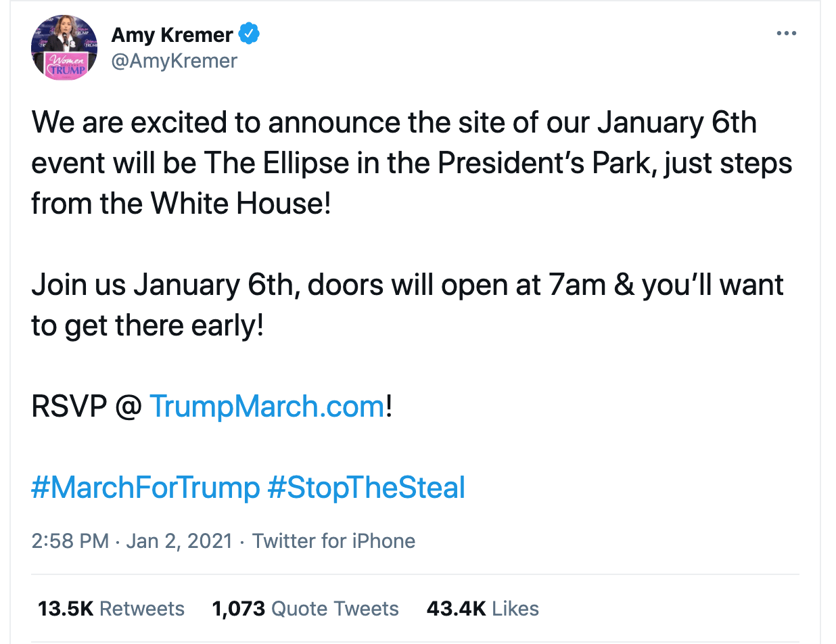
Task: Open the #StopTheSteal hashtag
Action: 367,487
